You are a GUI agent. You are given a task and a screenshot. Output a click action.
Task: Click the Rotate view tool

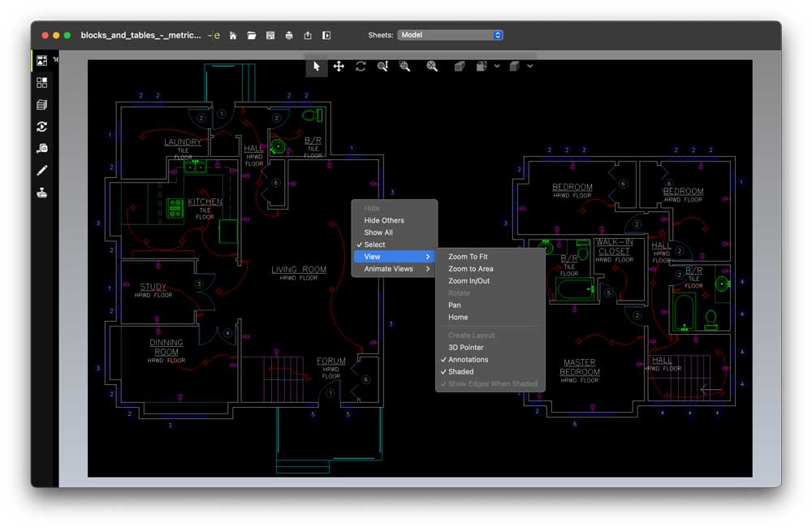361,67
